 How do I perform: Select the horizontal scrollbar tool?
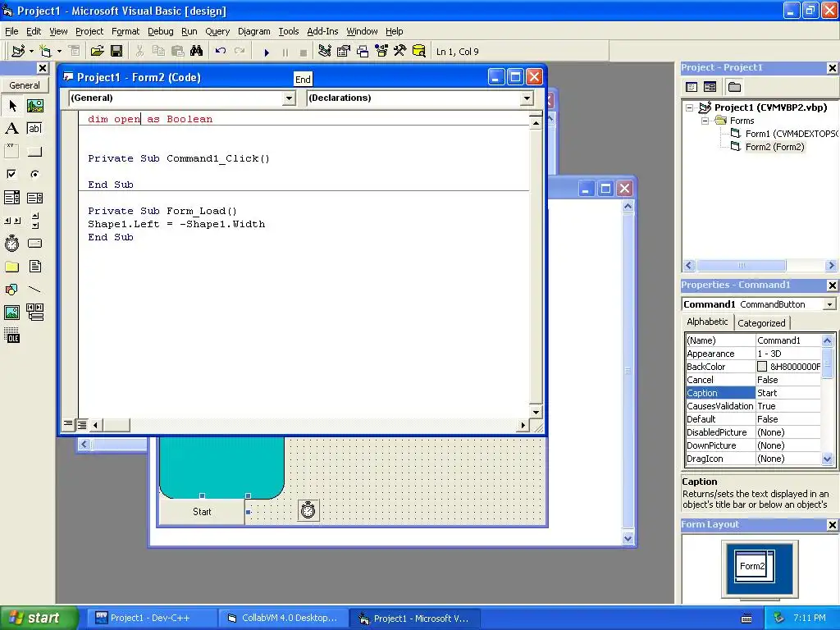click(x=11, y=220)
